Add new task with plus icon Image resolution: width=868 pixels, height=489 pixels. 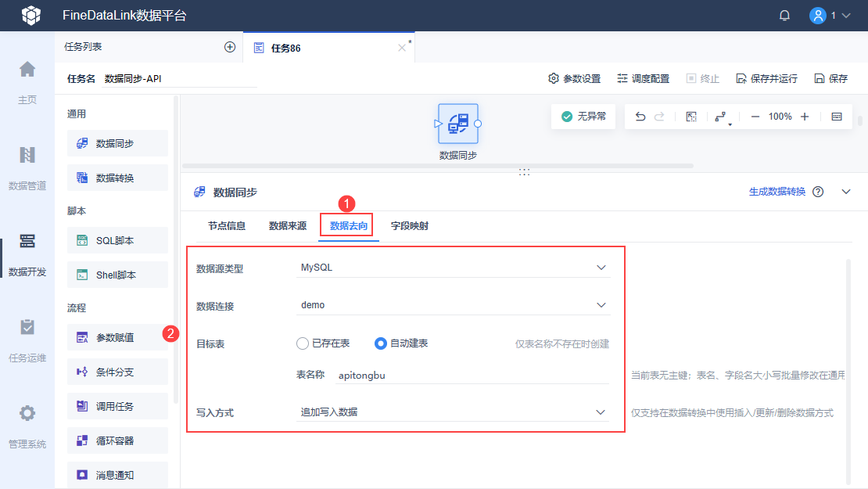click(x=230, y=47)
